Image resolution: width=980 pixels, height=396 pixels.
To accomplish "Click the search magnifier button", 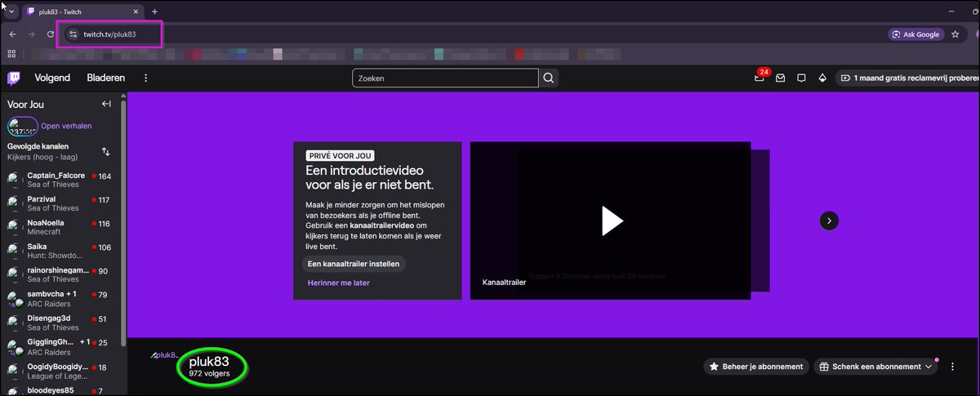I will pos(549,78).
